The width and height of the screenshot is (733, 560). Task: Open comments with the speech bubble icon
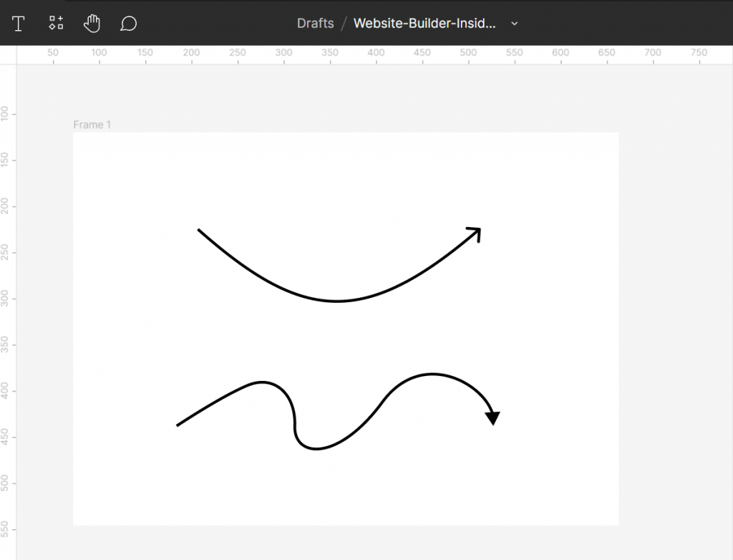point(128,23)
